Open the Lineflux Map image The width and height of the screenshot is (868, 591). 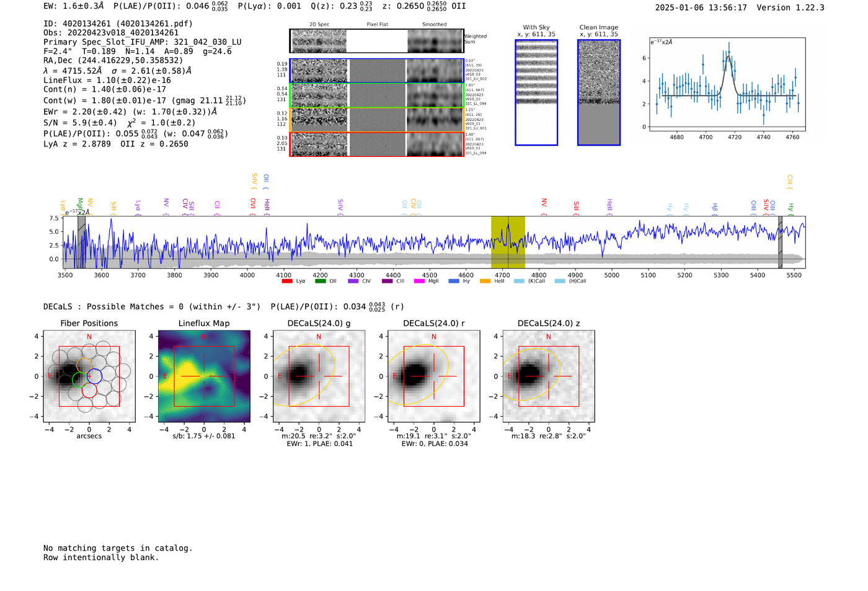click(204, 376)
